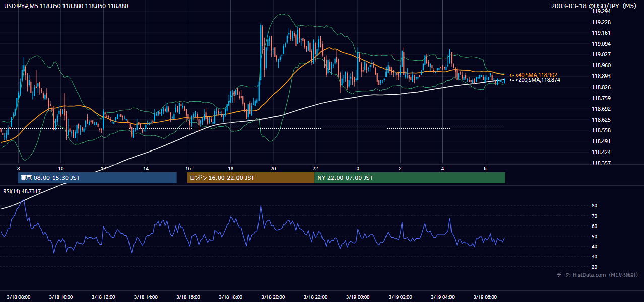This screenshot has width=644, height=302.
Task: Click RSI scale label 70
Action: pos(595,216)
